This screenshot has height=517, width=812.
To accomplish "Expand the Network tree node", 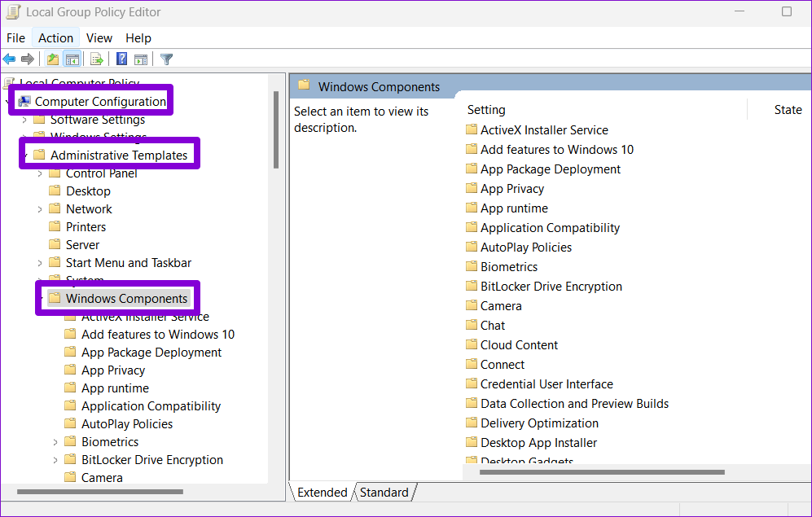I will [x=40, y=209].
